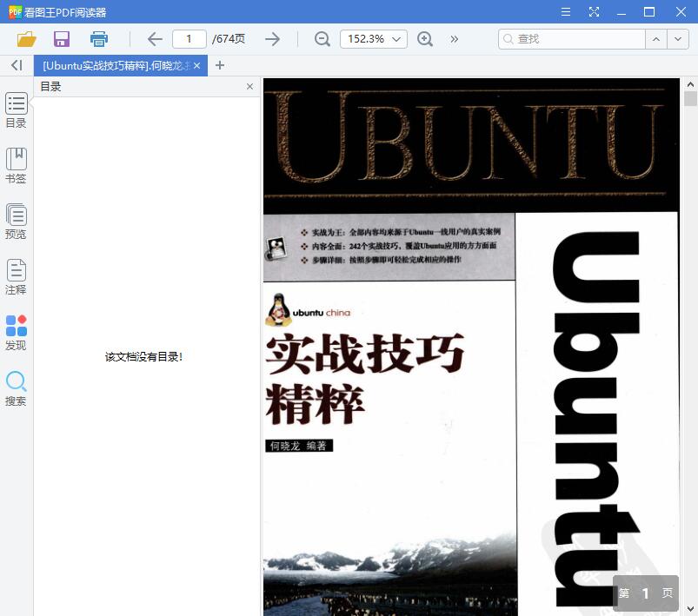Close the PDF reader window
The image size is (698, 616).
(x=681, y=11)
